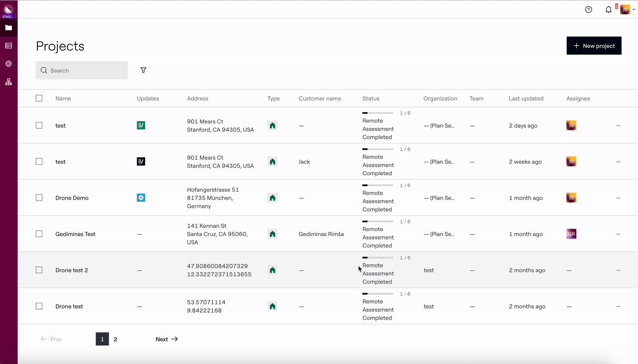This screenshot has height=364, width=638.
Task: Focus the Search projects field
Action: (86, 70)
